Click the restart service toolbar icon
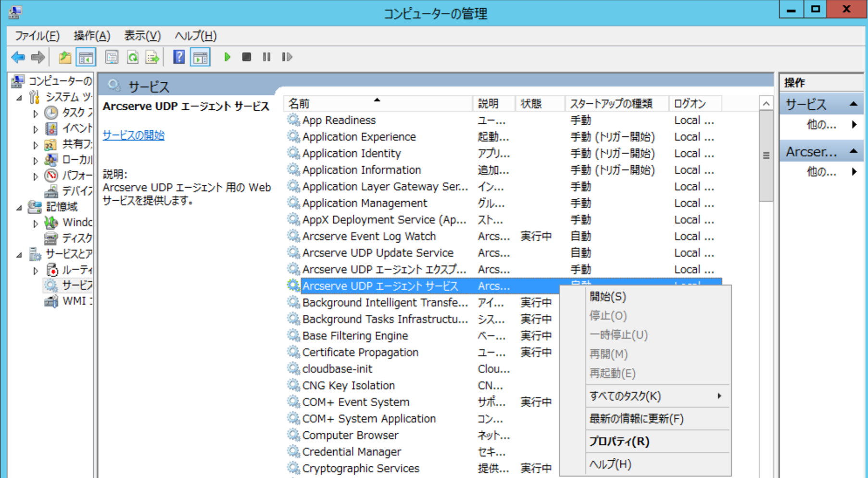 pyautogui.click(x=287, y=57)
